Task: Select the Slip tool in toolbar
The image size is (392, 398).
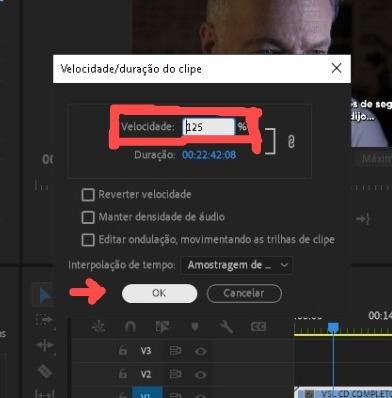Action: [44, 394]
